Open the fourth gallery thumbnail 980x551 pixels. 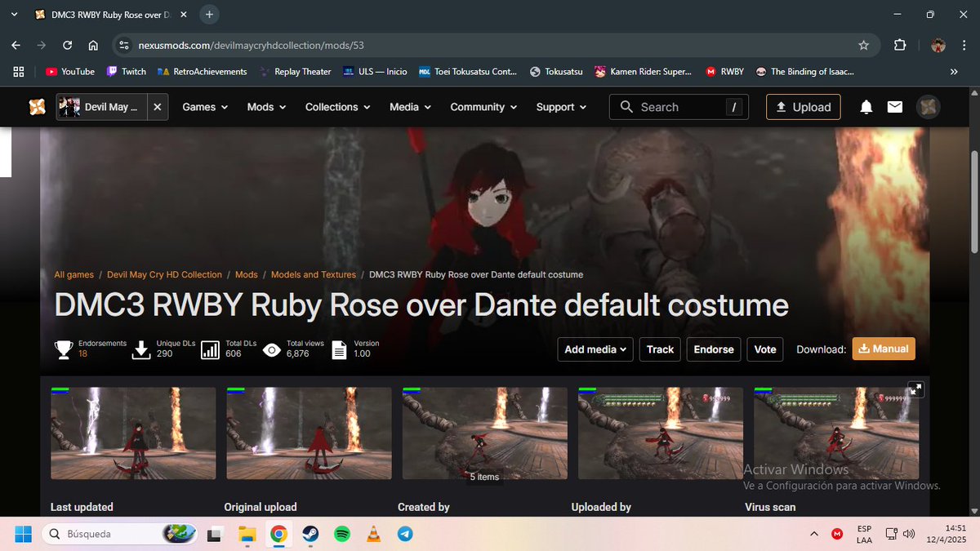pyautogui.click(x=661, y=433)
